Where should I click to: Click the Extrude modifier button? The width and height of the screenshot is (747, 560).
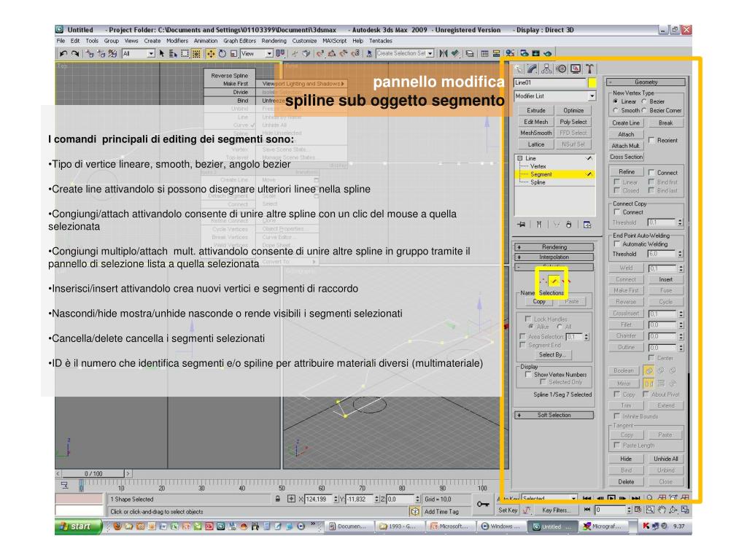(x=536, y=111)
